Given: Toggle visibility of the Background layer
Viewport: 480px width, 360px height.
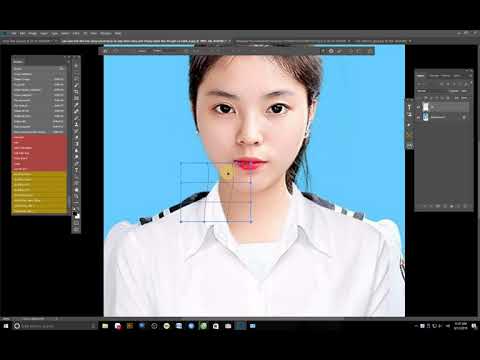Looking at the screenshot, I should pos(418,117).
